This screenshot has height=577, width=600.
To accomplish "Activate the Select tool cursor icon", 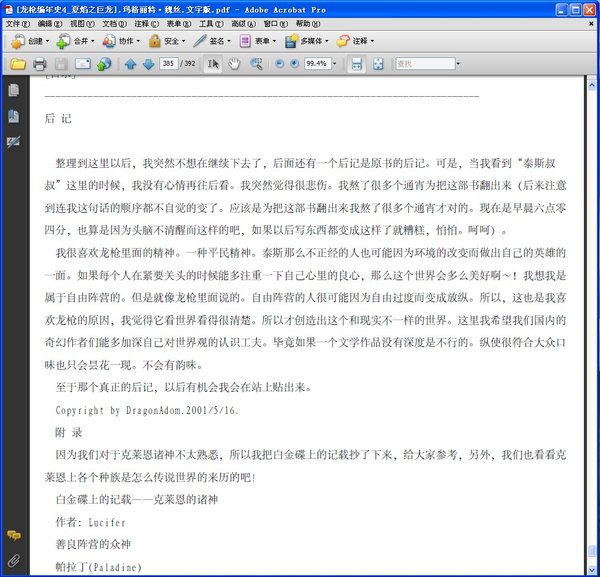I will coord(213,64).
